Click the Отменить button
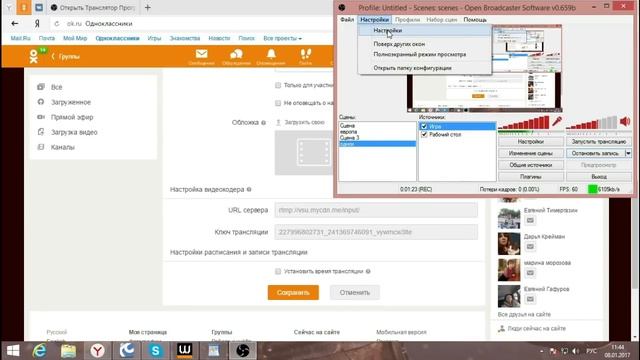This screenshot has width=640, height=360. (354, 292)
